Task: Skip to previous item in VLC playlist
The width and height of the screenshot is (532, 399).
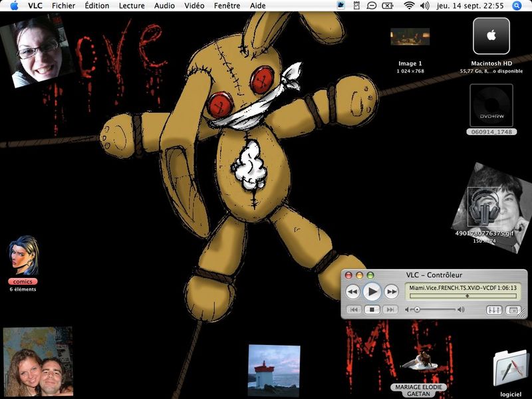Action: (x=354, y=309)
